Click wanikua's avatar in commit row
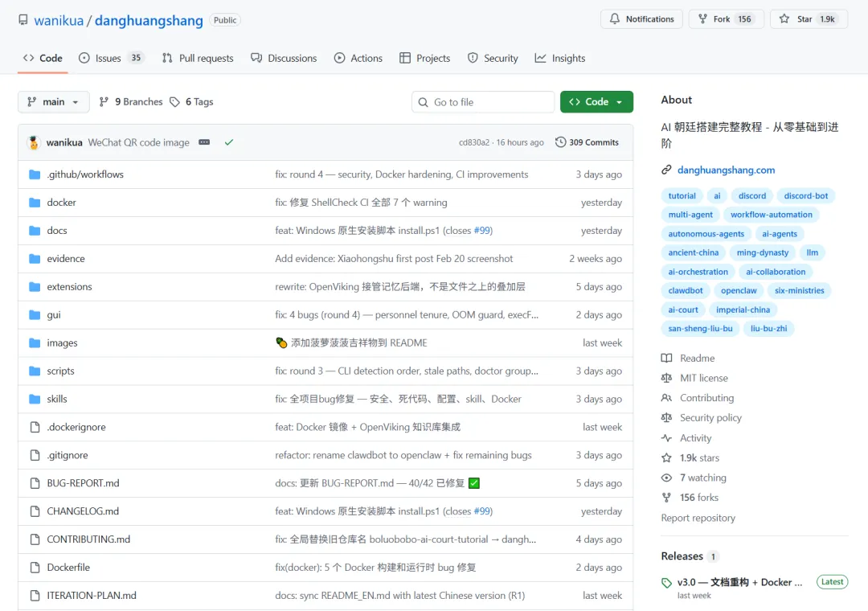This screenshot has height=611, width=868. point(33,142)
